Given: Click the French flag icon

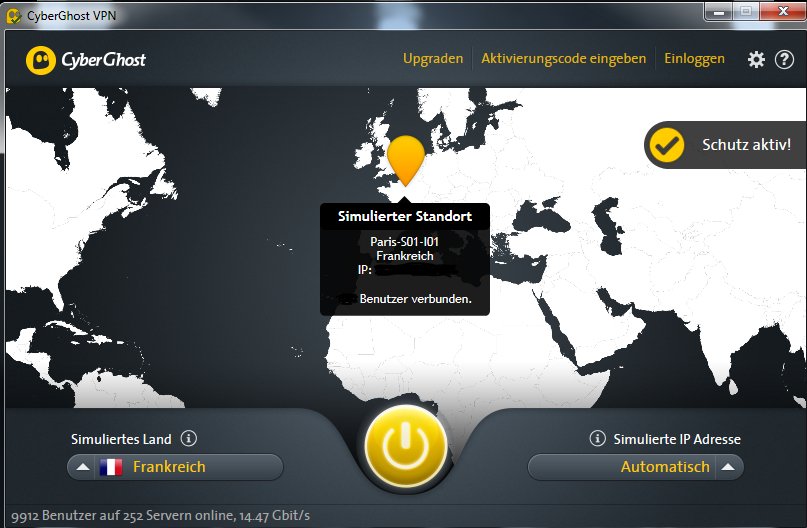Looking at the screenshot, I should [x=111, y=467].
